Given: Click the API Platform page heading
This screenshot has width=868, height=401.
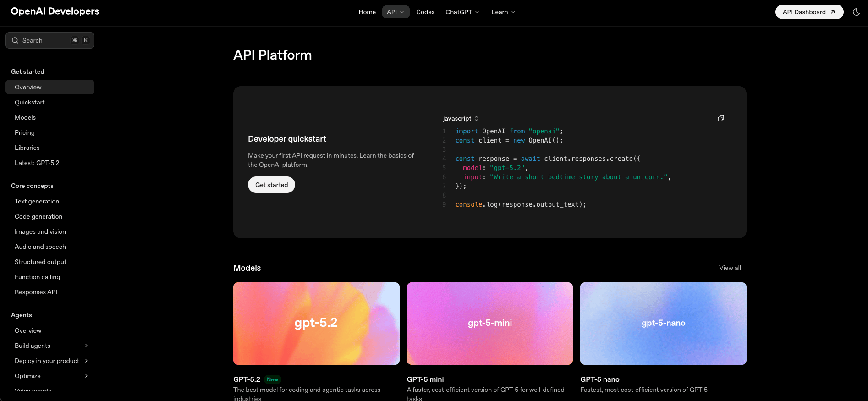Looking at the screenshot, I should point(272,55).
